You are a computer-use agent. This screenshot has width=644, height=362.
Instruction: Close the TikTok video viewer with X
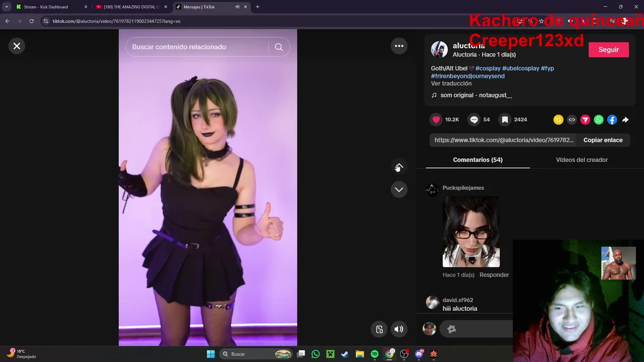pyautogui.click(x=17, y=46)
